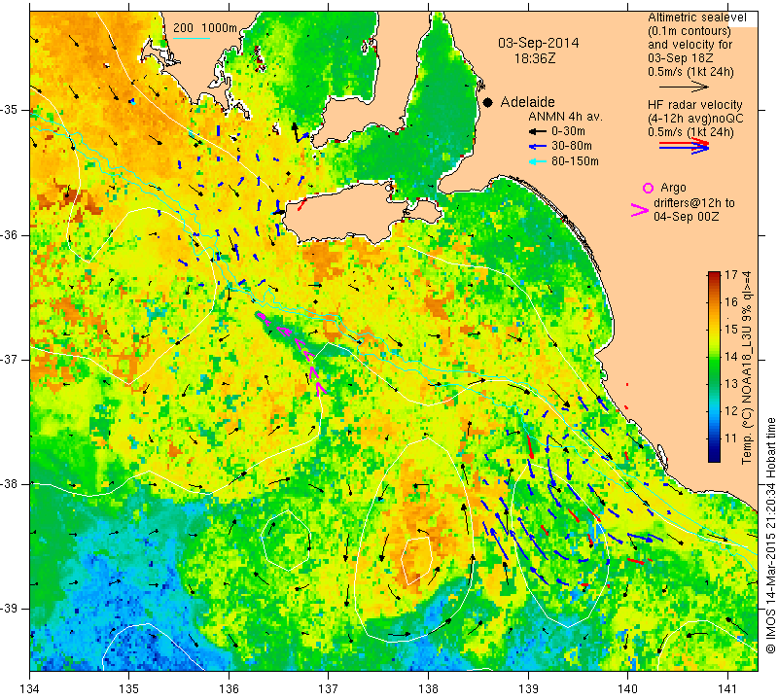778x700 pixels.
Task: Click the 'ANMN 4h av.' legend heading
Action: coord(565,117)
